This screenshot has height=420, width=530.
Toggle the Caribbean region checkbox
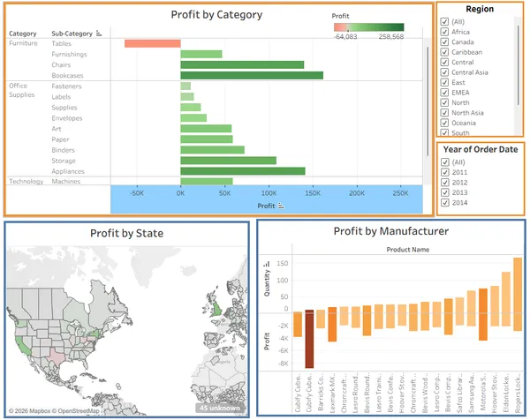coord(444,52)
